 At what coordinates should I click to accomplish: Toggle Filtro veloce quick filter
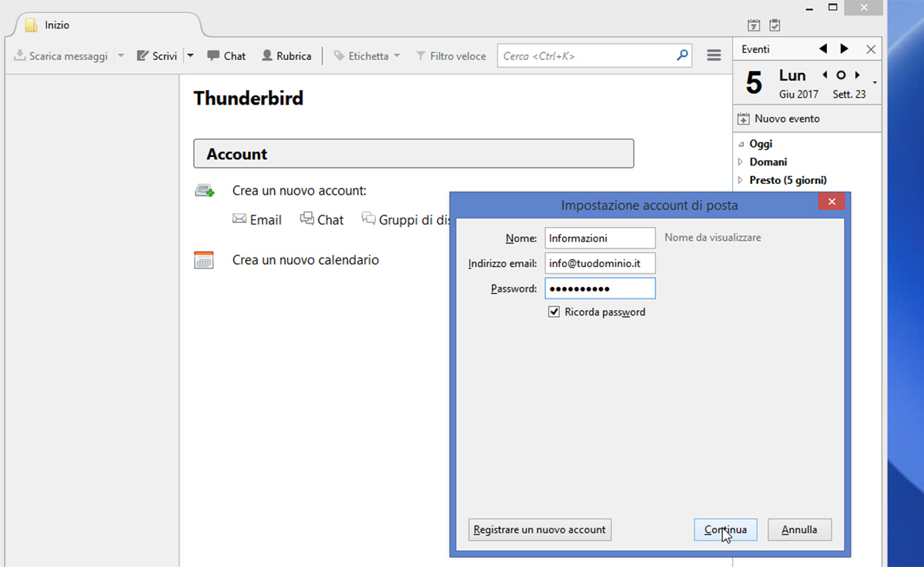[451, 56]
